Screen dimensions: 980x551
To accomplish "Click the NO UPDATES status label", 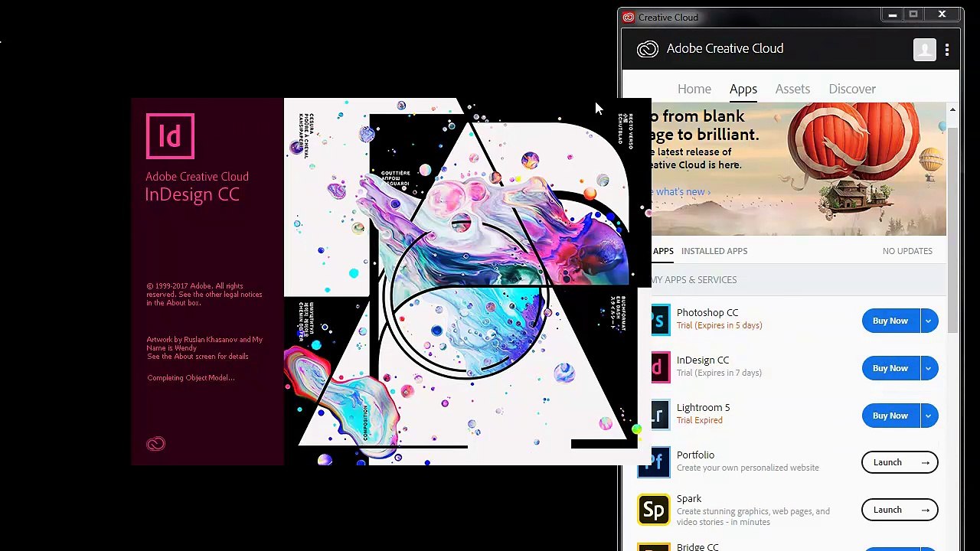I will click(907, 251).
